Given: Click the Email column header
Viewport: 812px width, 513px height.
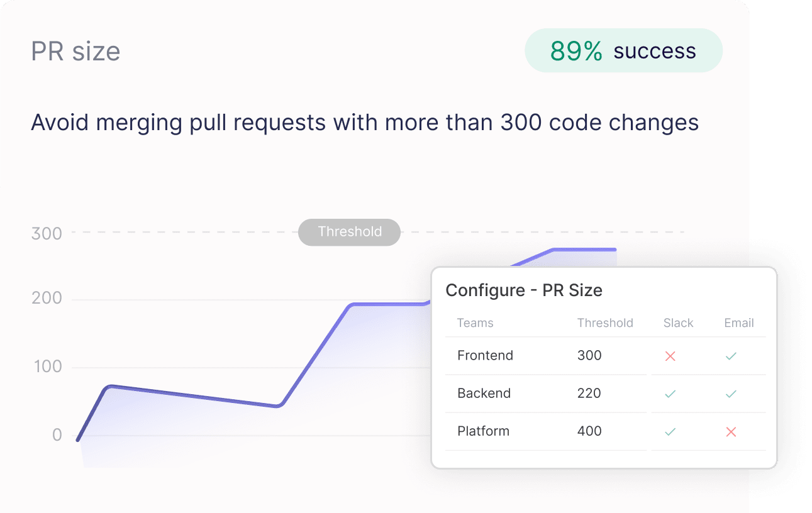Looking at the screenshot, I should (x=739, y=323).
